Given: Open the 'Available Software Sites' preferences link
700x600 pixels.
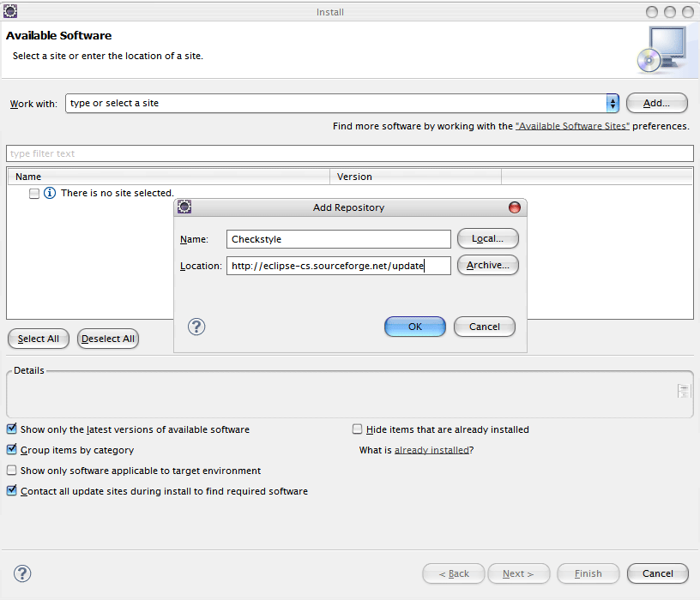Looking at the screenshot, I should (x=572, y=126).
